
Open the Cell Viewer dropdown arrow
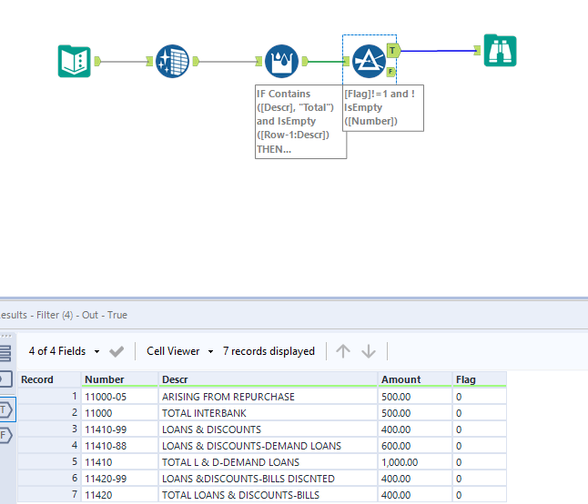(211, 352)
